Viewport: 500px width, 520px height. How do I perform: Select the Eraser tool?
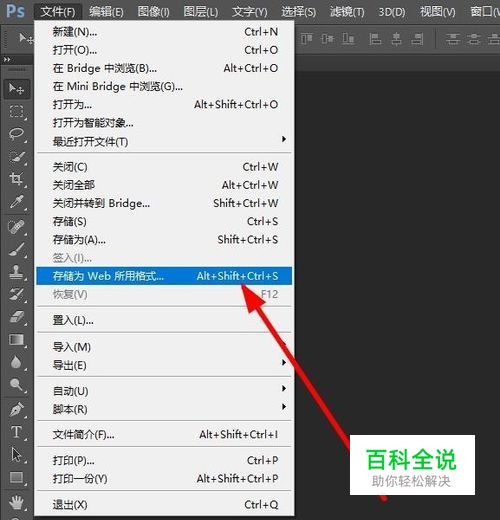point(16,317)
